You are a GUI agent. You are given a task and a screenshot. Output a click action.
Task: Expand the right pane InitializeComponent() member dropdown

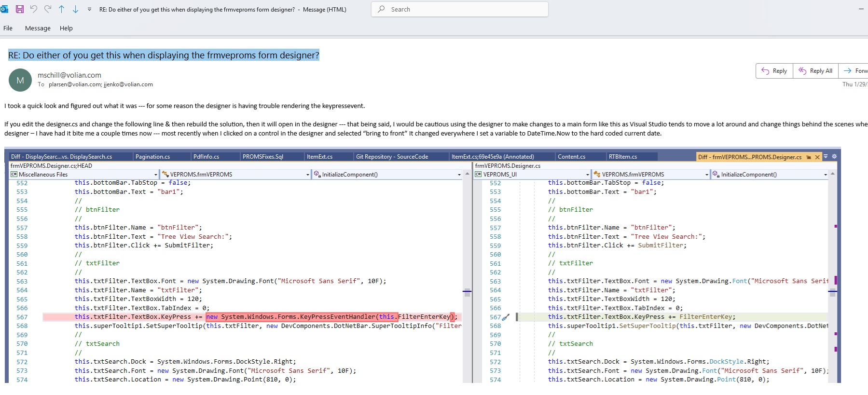(x=826, y=175)
